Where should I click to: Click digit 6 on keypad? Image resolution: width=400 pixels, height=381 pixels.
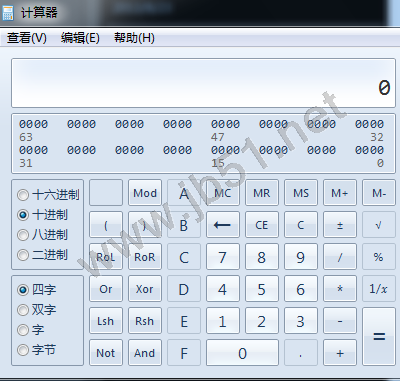click(x=301, y=289)
